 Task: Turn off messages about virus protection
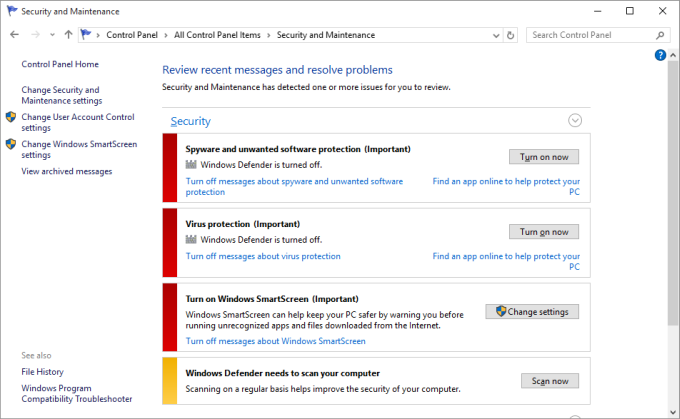[x=263, y=256]
